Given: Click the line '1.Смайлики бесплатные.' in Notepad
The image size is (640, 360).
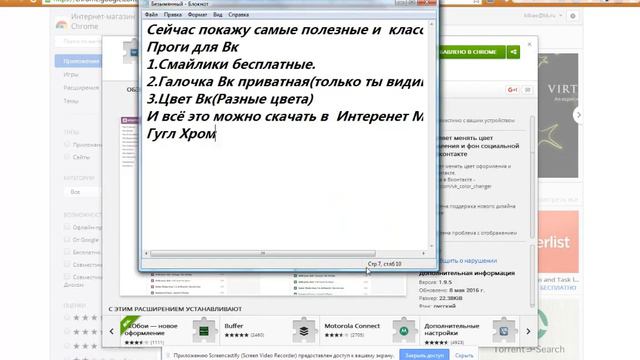Looking at the screenshot, I should coord(231,64).
